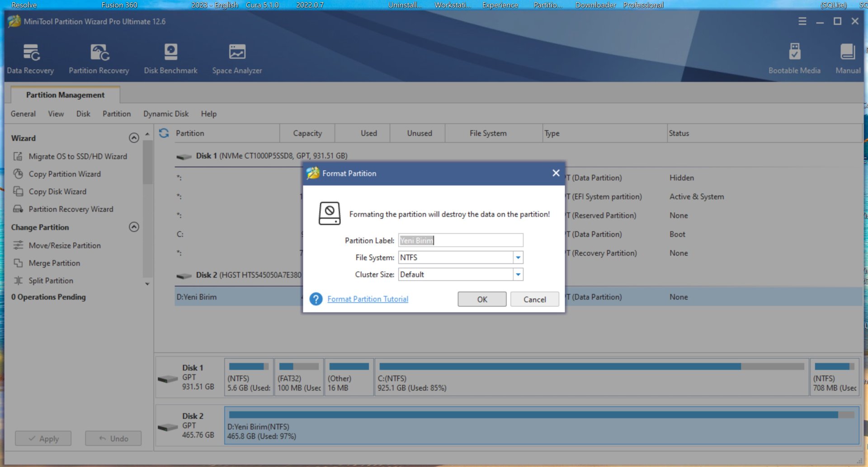The image size is (868, 467).
Task: Click the Apply button
Action: 43,438
